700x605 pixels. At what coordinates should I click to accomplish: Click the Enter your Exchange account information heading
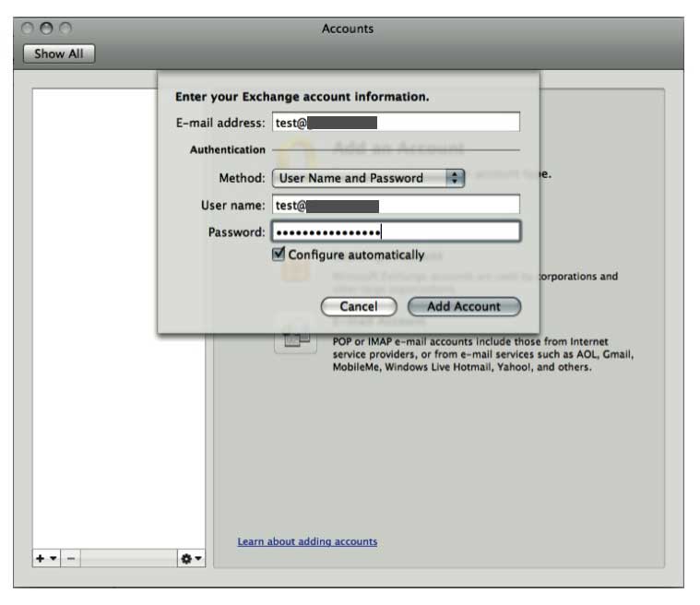[303, 97]
